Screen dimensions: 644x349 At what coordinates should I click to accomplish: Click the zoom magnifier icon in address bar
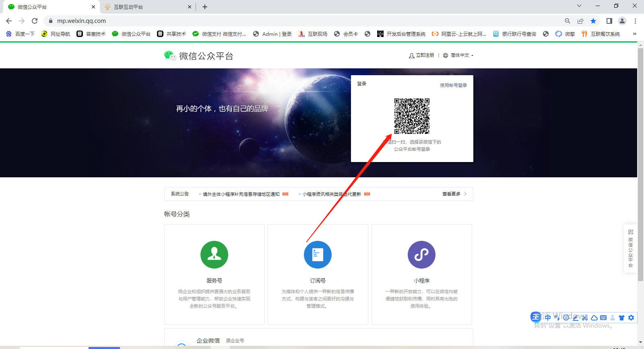pos(567,21)
